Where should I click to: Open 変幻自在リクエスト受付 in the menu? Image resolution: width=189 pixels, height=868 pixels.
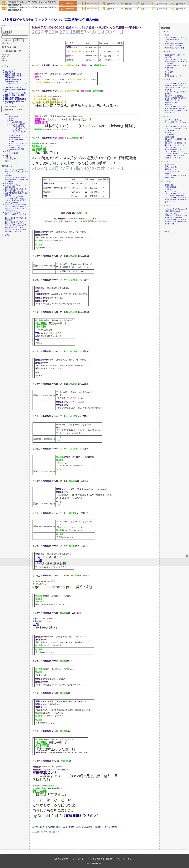pyautogui.click(x=18, y=93)
